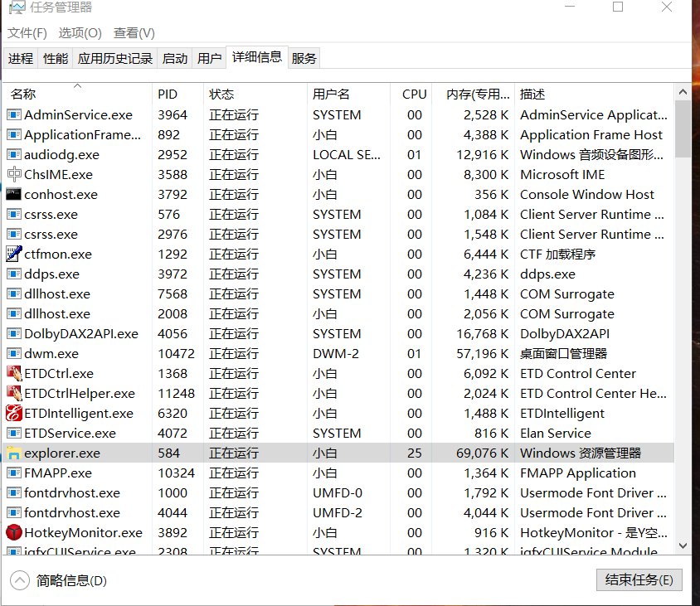Switch to the 进程 tab

tap(21, 59)
